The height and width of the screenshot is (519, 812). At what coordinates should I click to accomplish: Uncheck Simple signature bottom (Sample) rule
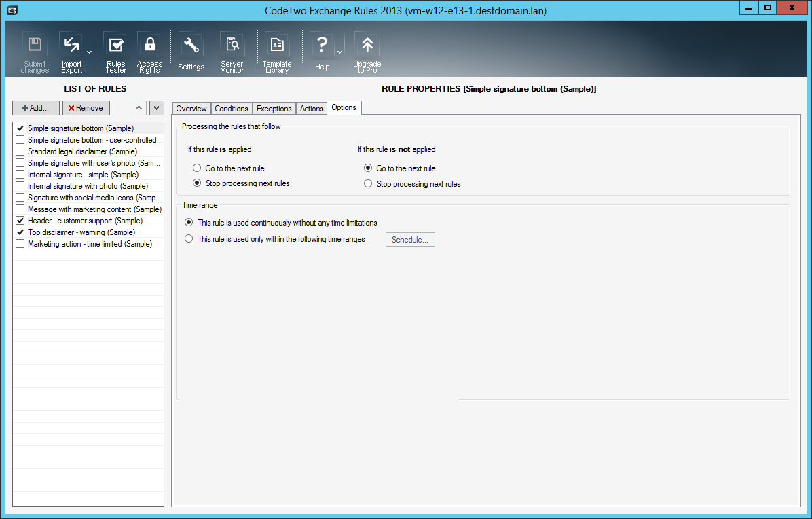(x=20, y=128)
